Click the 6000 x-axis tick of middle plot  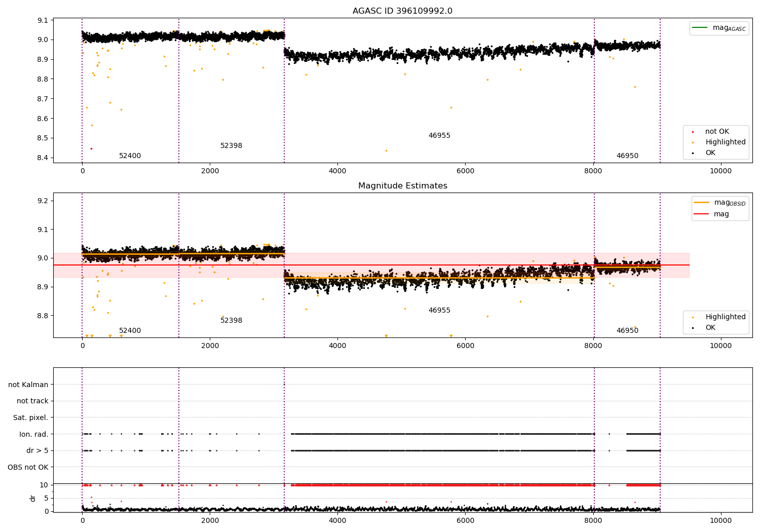pos(465,346)
